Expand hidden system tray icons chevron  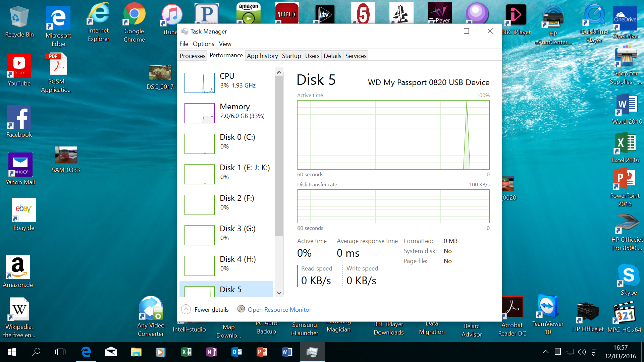pyautogui.click(x=546, y=352)
